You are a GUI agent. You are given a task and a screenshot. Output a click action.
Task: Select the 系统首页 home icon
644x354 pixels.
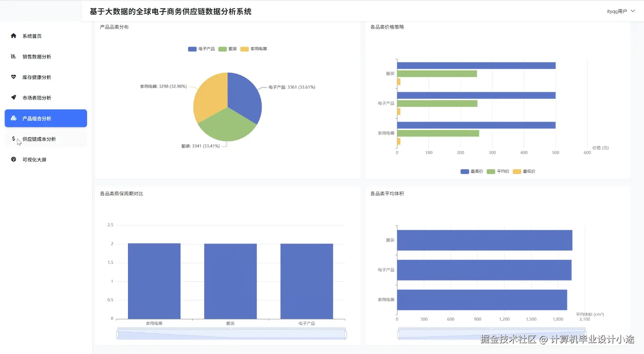pos(14,36)
